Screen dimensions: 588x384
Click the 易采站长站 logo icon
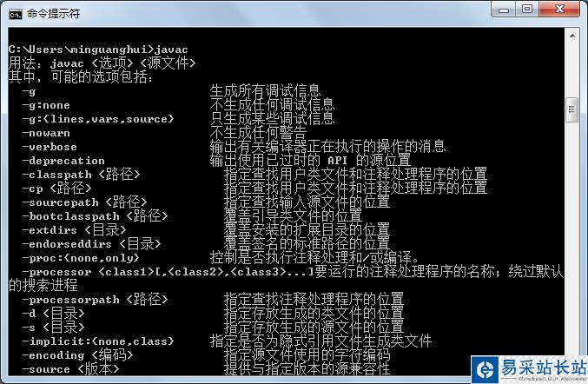(486, 370)
